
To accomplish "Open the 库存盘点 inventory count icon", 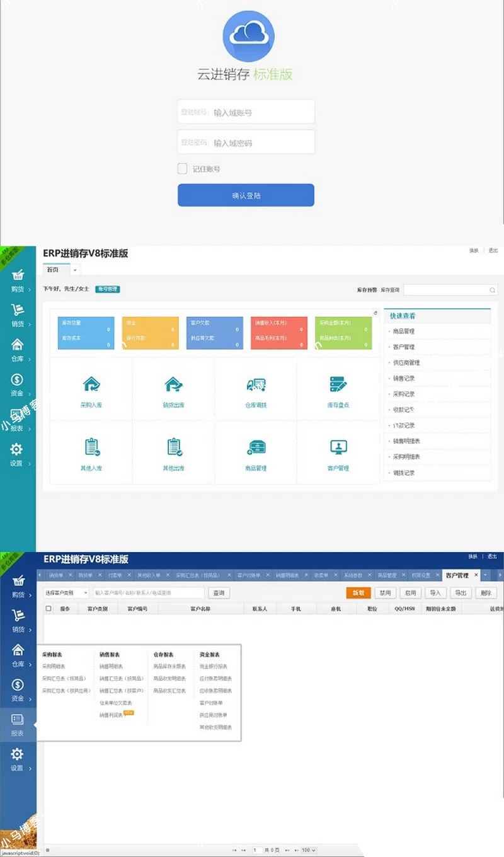I will pyautogui.click(x=338, y=384).
